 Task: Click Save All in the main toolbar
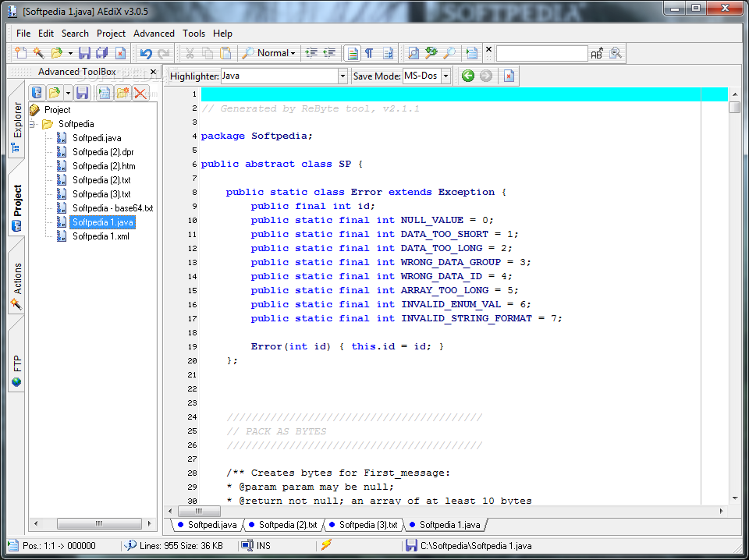pos(102,53)
